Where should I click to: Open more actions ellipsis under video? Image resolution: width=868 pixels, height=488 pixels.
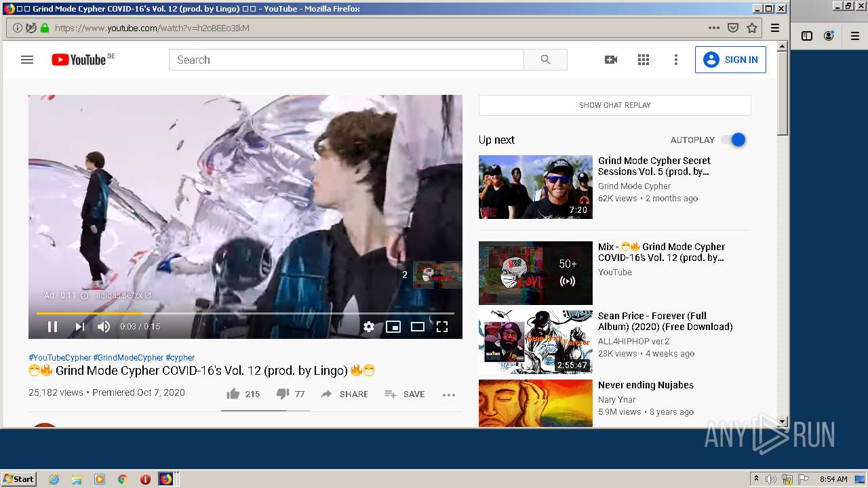click(449, 394)
